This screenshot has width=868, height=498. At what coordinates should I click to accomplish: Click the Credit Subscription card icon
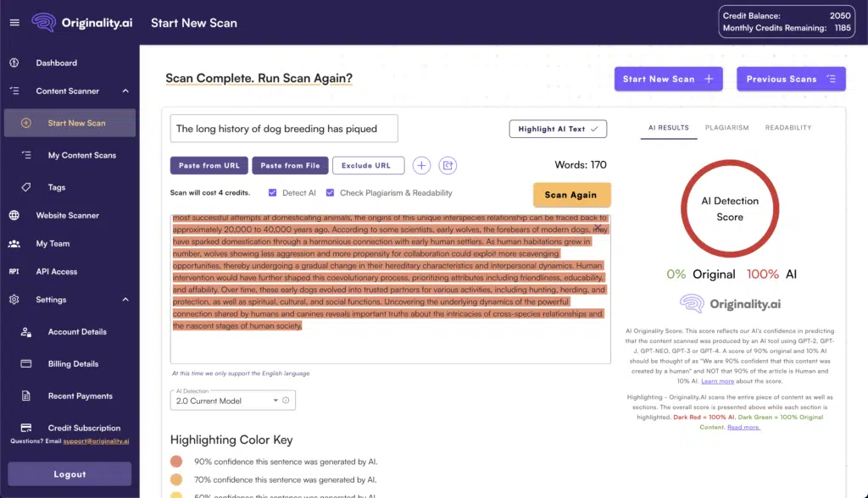point(26,428)
